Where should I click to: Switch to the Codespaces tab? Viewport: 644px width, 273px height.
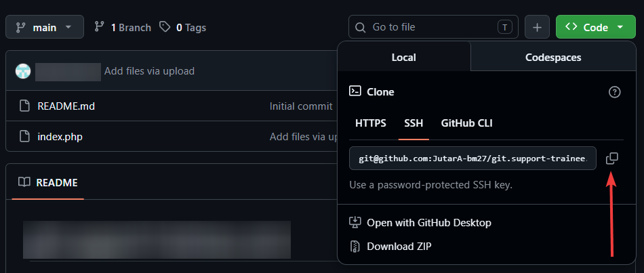tap(553, 58)
